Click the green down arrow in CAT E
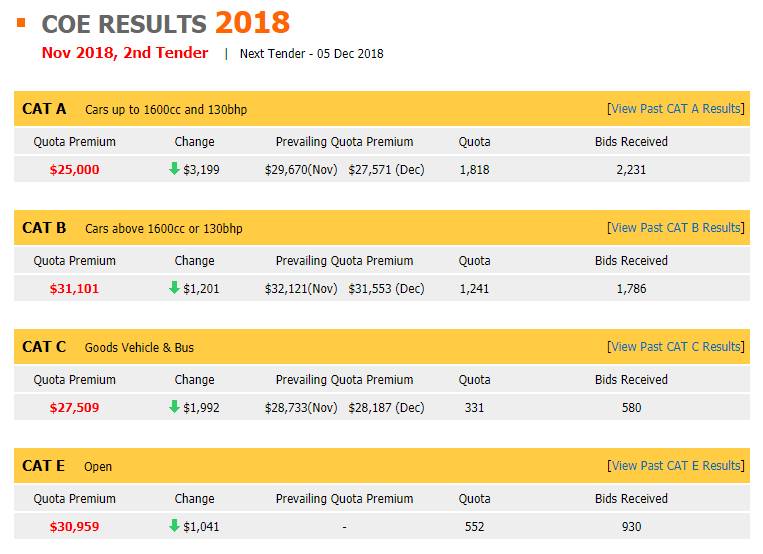The width and height of the screenshot is (763, 554). [174, 526]
